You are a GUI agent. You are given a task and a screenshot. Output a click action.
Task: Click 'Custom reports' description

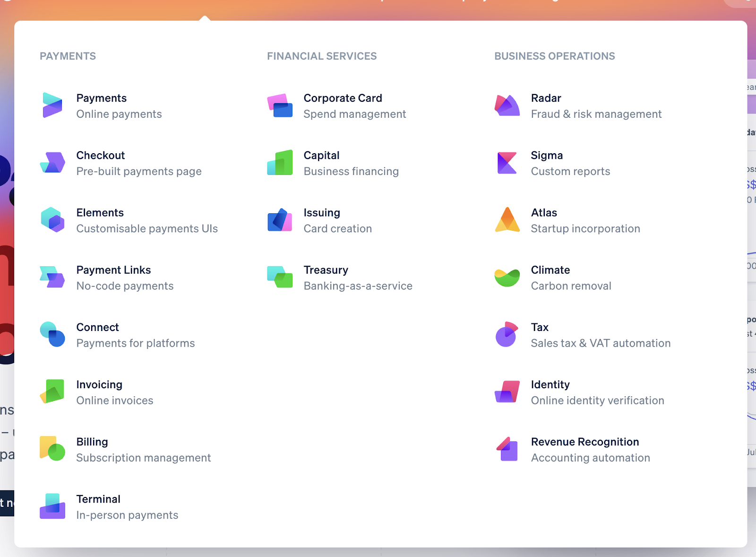[570, 171]
